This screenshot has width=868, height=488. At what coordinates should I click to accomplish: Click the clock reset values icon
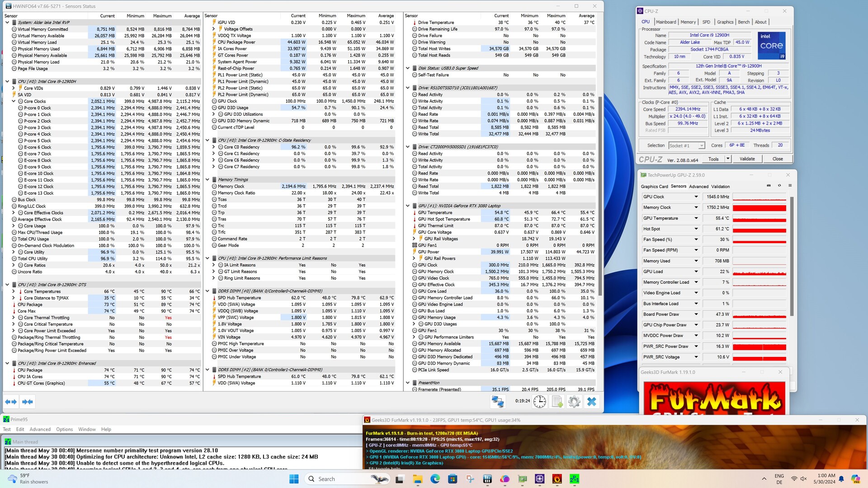coord(539,401)
